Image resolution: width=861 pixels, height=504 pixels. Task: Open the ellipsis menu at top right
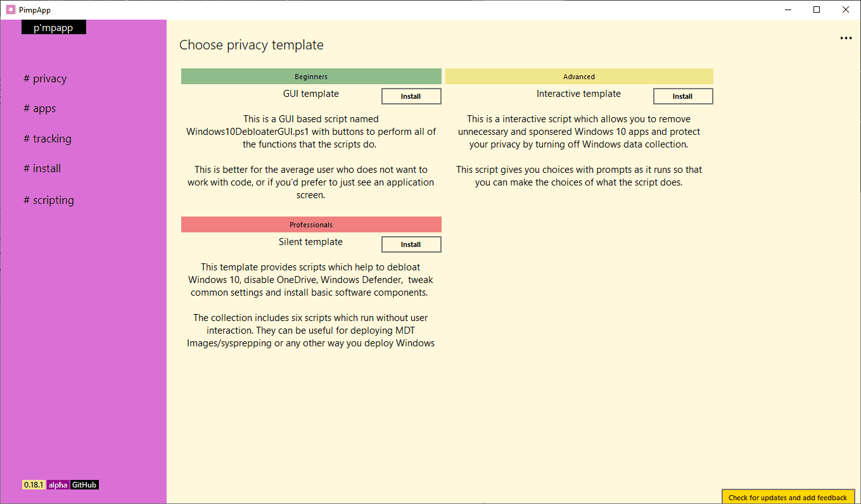[846, 38]
